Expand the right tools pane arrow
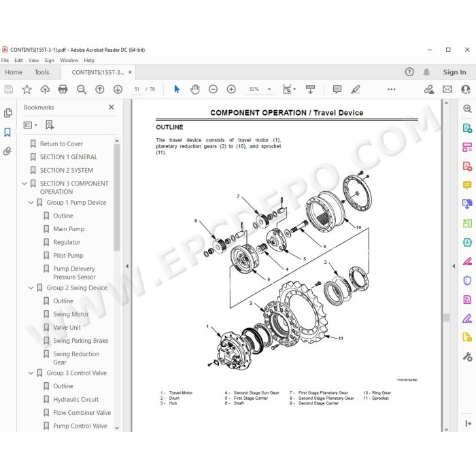 click(x=468, y=423)
